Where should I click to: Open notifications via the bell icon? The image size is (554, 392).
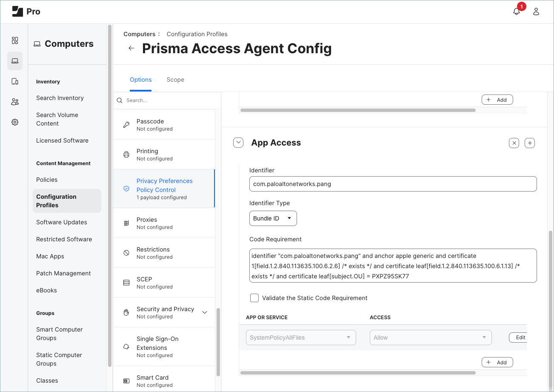pyautogui.click(x=516, y=11)
